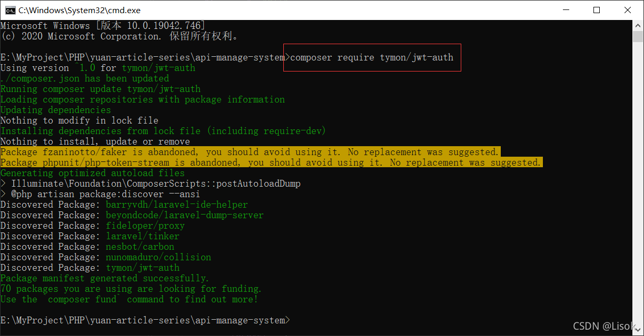Click 'Running composer update tymon/jwt-auth' line
This screenshot has height=336, width=644.
coord(101,89)
